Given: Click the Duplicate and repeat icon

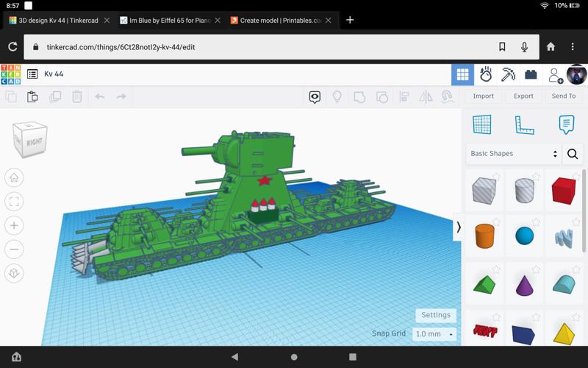Looking at the screenshot, I should click(55, 96).
